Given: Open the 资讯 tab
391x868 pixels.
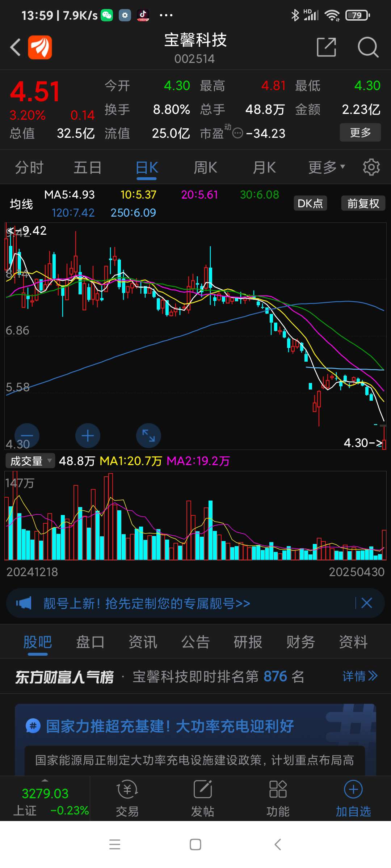Looking at the screenshot, I should point(143,642).
